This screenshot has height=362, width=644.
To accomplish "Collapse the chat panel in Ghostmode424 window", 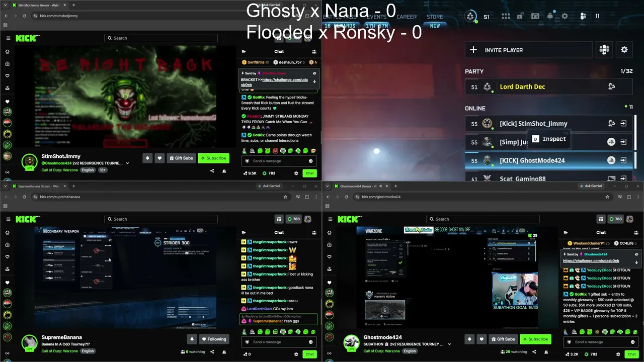I will click(x=566, y=232).
